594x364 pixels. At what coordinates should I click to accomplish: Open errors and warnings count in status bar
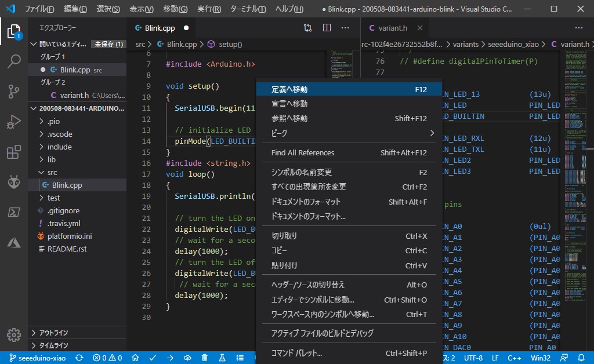(107, 358)
